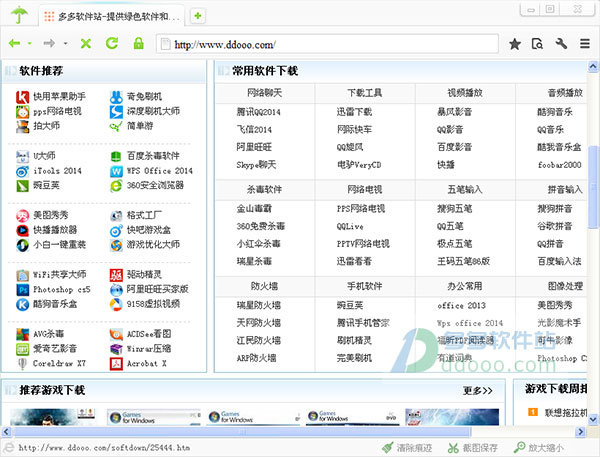Open the 腾讯QQ2014 link
Viewport: 600px width, 457px height.
[x=258, y=112]
